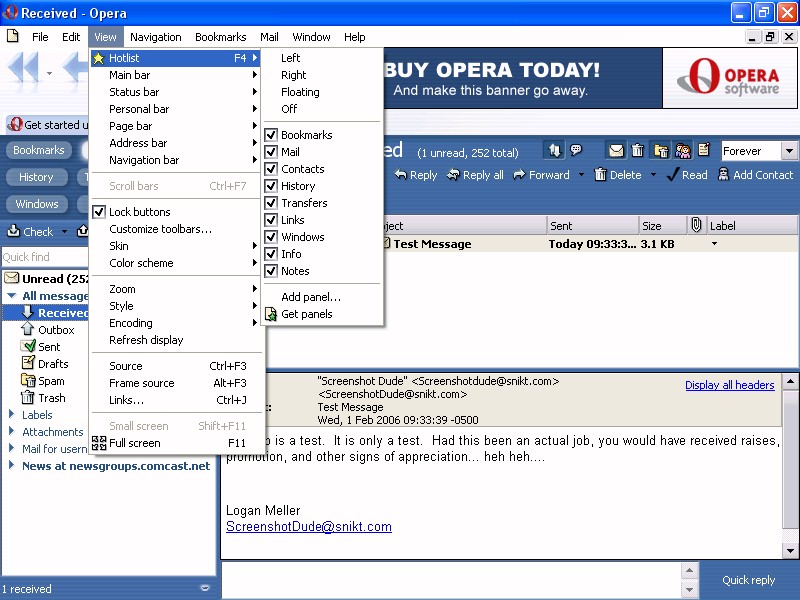Click the Check mail icon button

point(31,232)
